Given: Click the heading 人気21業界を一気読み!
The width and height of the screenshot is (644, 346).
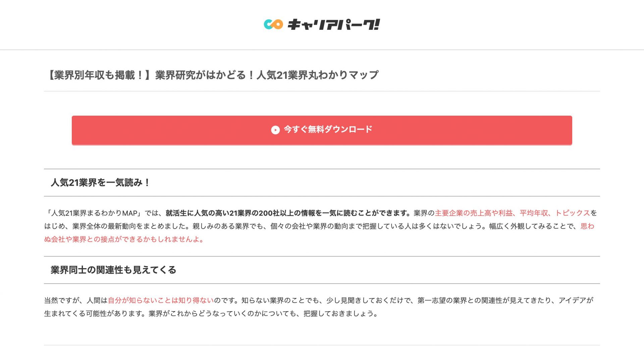Looking at the screenshot, I should tap(100, 183).
